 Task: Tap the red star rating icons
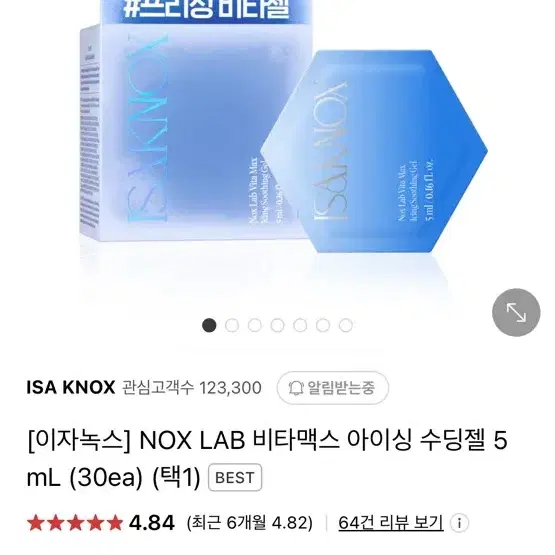pyautogui.click(x=75, y=523)
